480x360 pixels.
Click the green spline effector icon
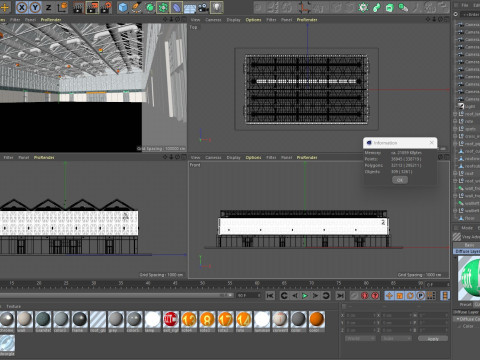(x=377, y=7)
